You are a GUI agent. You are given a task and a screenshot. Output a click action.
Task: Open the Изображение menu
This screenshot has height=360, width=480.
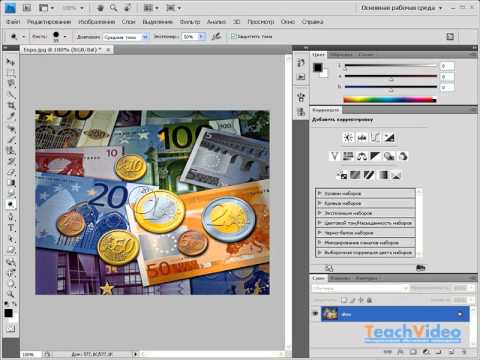97,22
